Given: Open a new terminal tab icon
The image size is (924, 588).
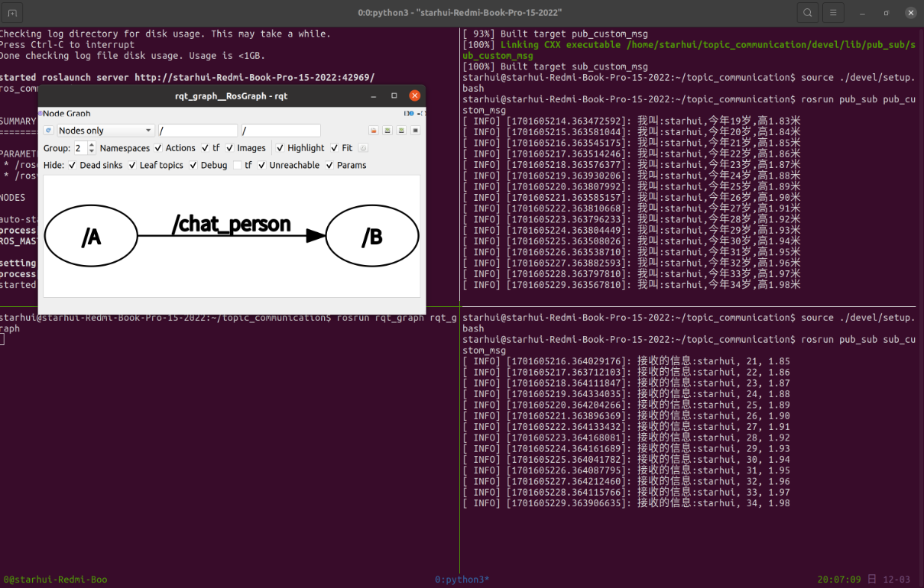Looking at the screenshot, I should pos(12,12).
